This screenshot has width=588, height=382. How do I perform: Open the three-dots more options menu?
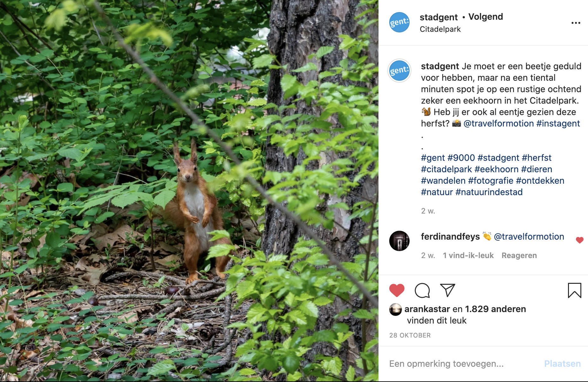(576, 23)
